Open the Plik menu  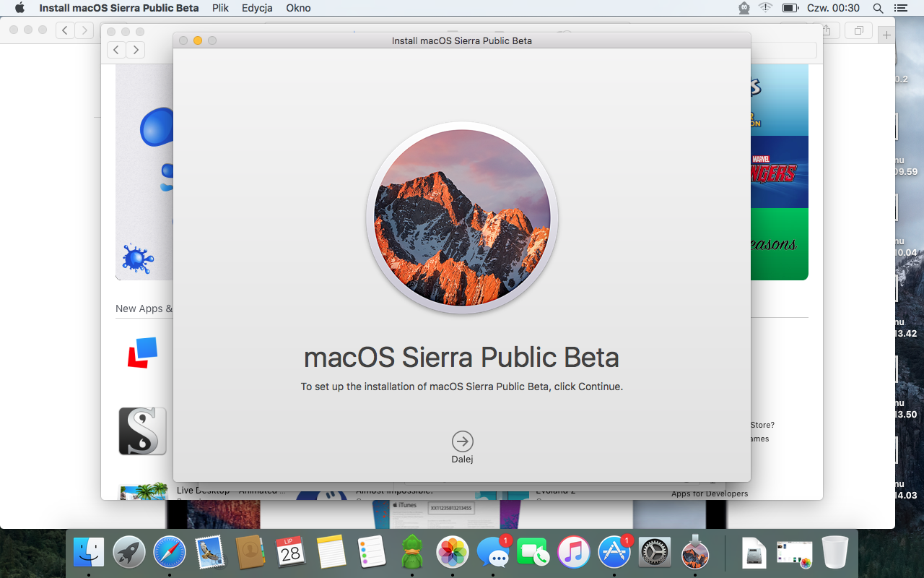click(220, 8)
